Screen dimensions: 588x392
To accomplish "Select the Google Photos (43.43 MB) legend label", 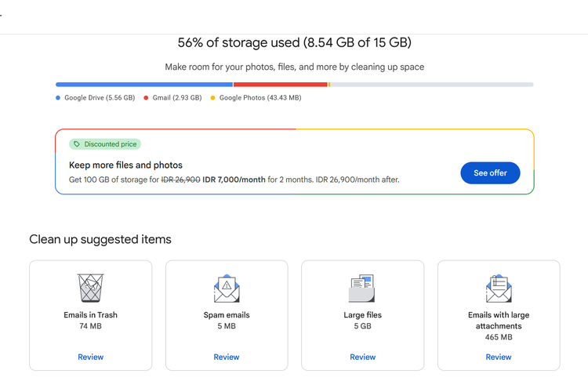I will coord(260,98).
